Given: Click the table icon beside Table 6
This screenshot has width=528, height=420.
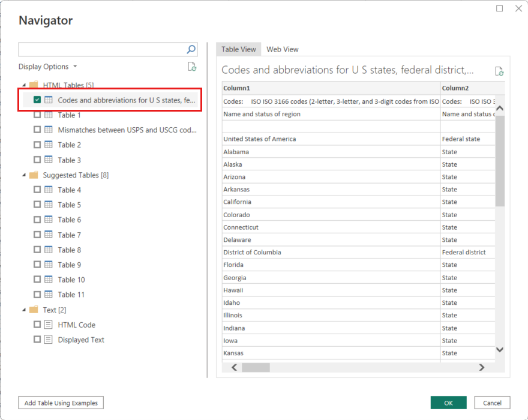Looking at the screenshot, I should tap(49, 220).
